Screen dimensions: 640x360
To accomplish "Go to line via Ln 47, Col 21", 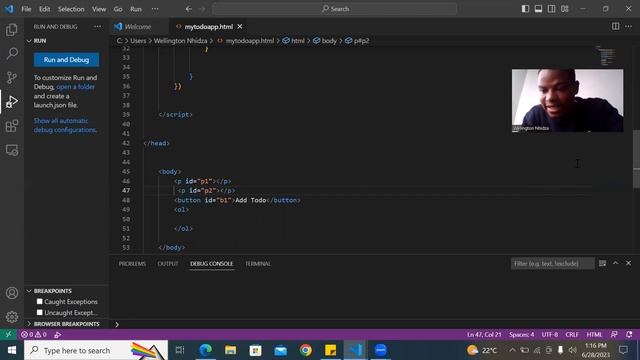I will coord(484,334).
